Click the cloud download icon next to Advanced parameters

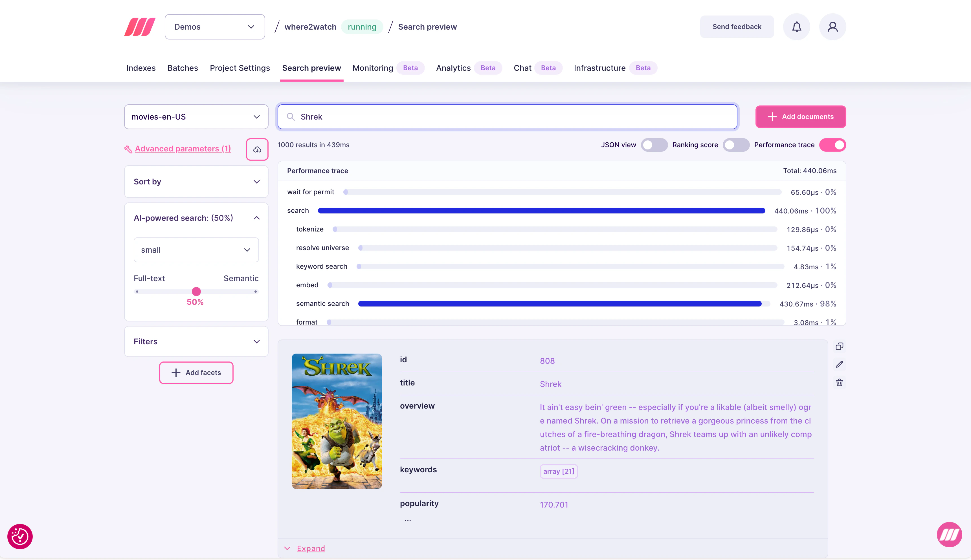(x=257, y=149)
